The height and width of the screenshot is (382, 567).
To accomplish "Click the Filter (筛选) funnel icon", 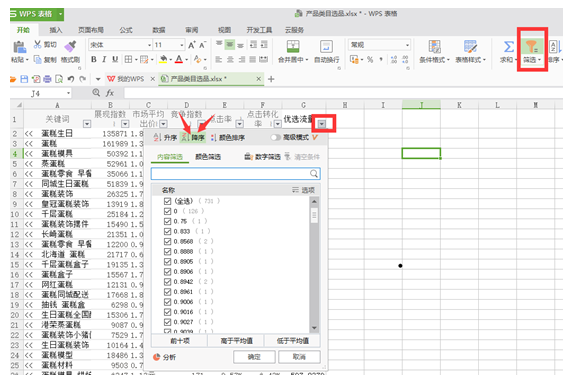I will [532, 47].
